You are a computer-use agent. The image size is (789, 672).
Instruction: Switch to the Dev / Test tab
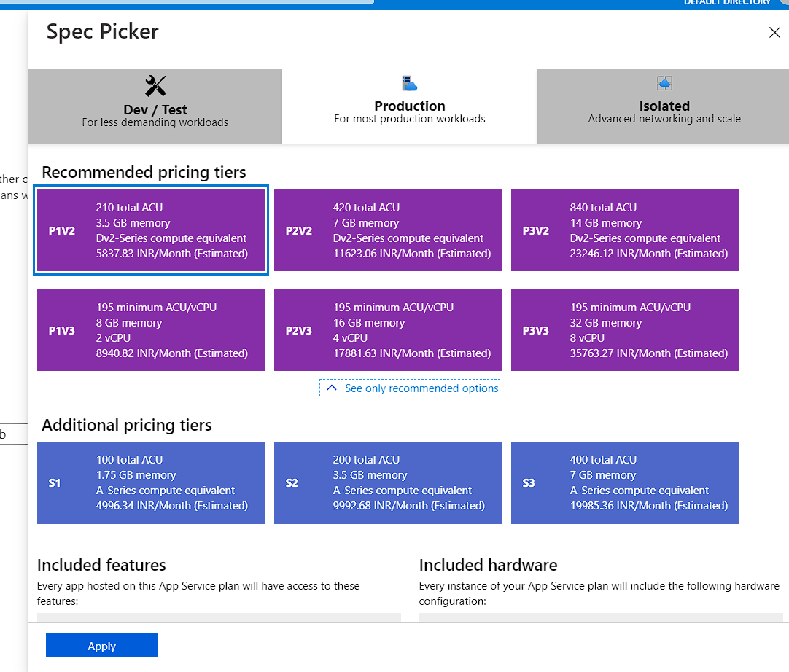[155, 106]
